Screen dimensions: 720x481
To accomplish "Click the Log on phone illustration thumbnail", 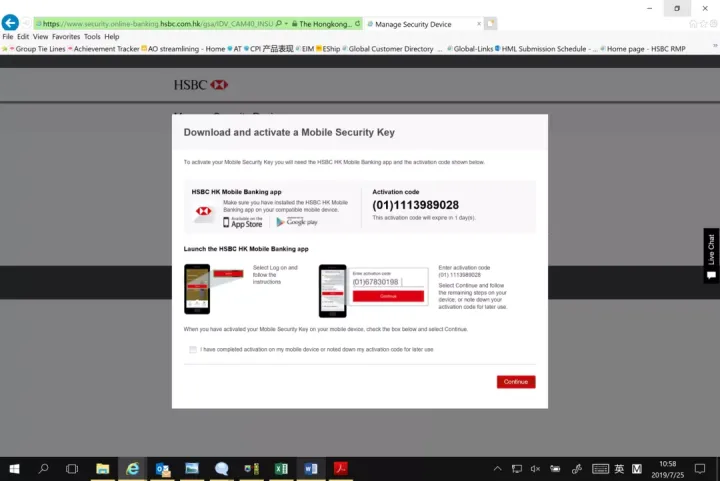I will point(197,289).
